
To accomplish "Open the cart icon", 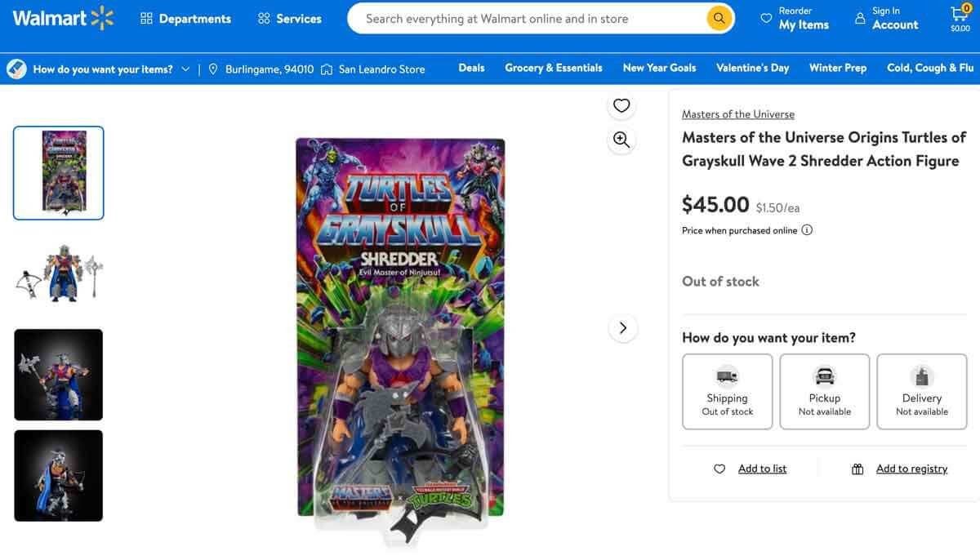I will click(960, 14).
